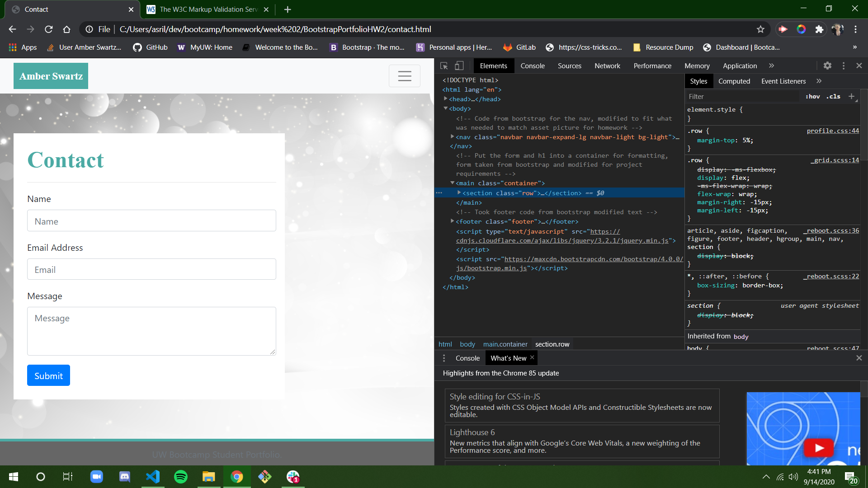The height and width of the screenshot is (488, 868).
Task: Bookmark this page with the star icon
Action: coord(760,29)
